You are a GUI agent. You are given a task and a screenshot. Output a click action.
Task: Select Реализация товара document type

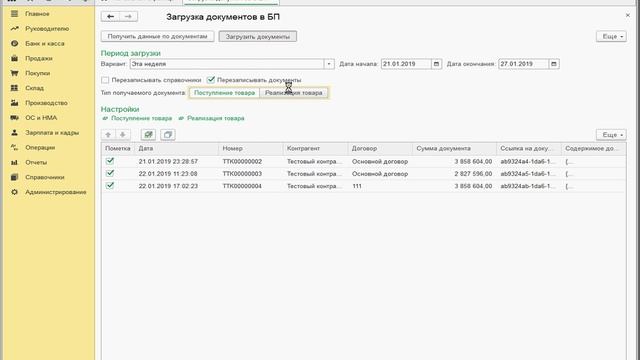point(293,93)
